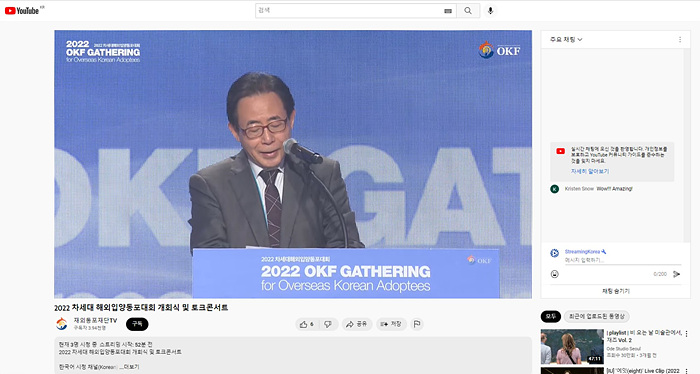Open the on-screen keyboard icon in search
Viewport: 700px width, 374px height.
tap(448, 11)
